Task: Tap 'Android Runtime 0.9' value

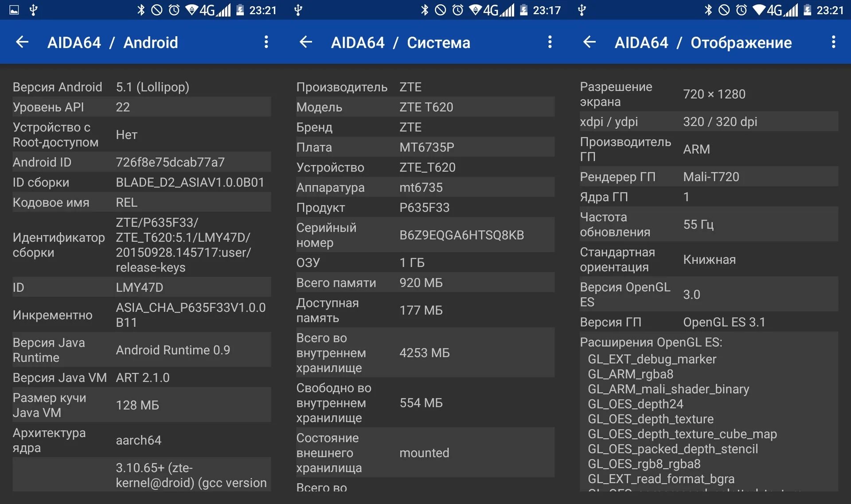Action: (173, 350)
